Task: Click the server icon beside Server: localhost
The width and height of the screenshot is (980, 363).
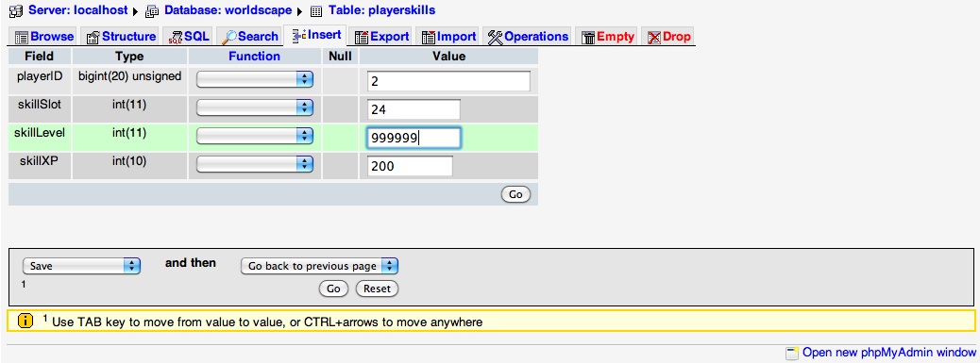Action: (x=16, y=11)
